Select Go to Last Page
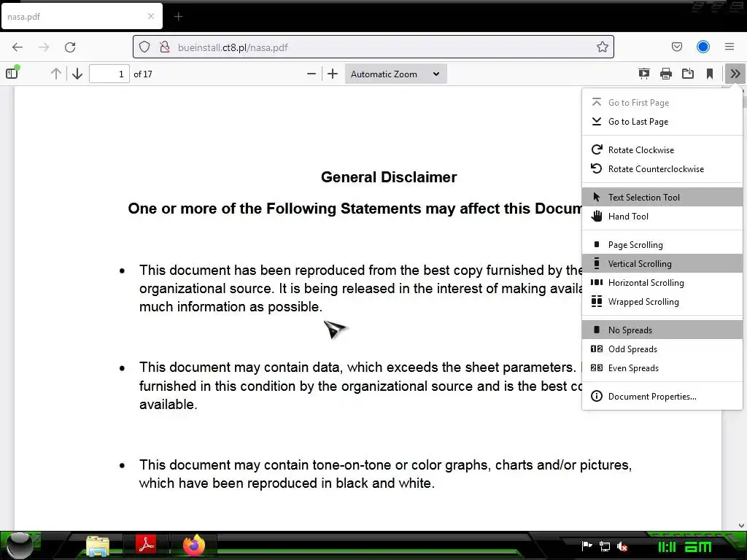 point(662,122)
